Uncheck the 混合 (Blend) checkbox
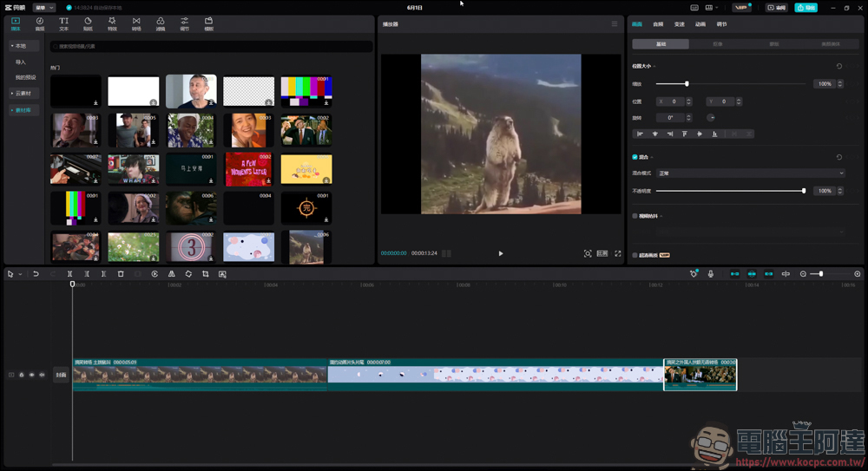Viewport: 868px width, 471px height. tap(635, 157)
